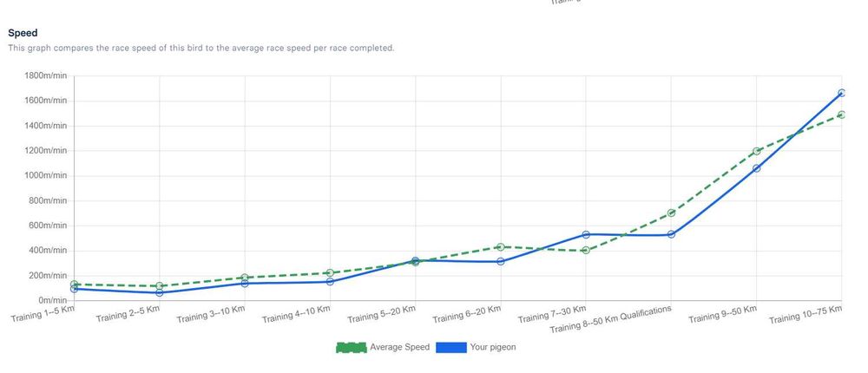Pick green average point at Training 2--5 Km
Viewport: 868px width, 373px height.
click(x=160, y=285)
